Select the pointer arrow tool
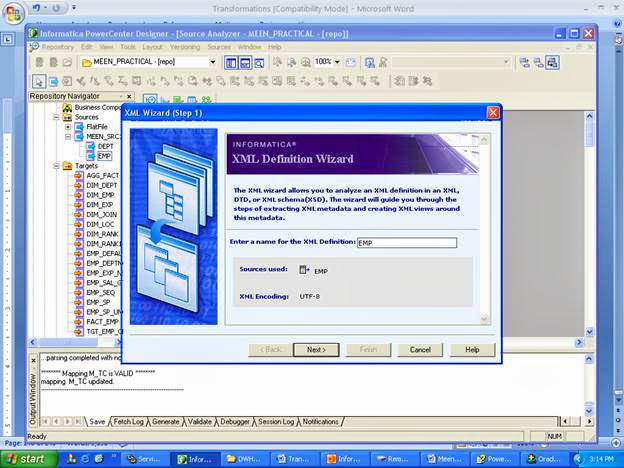 pyautogui.click(x=39, y=82)
